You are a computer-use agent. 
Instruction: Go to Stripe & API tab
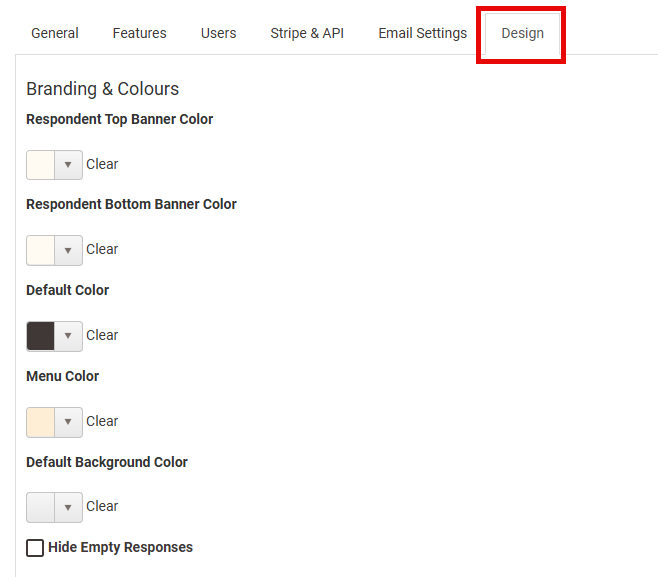307,33
